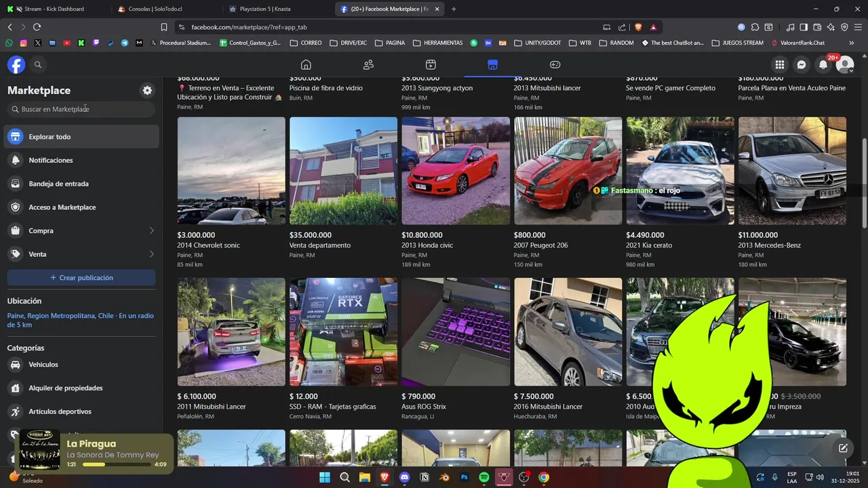Viewport: 868px width, 488px height.
Task: Open the Asus ROG Strix listing photo
Action: 456,332
